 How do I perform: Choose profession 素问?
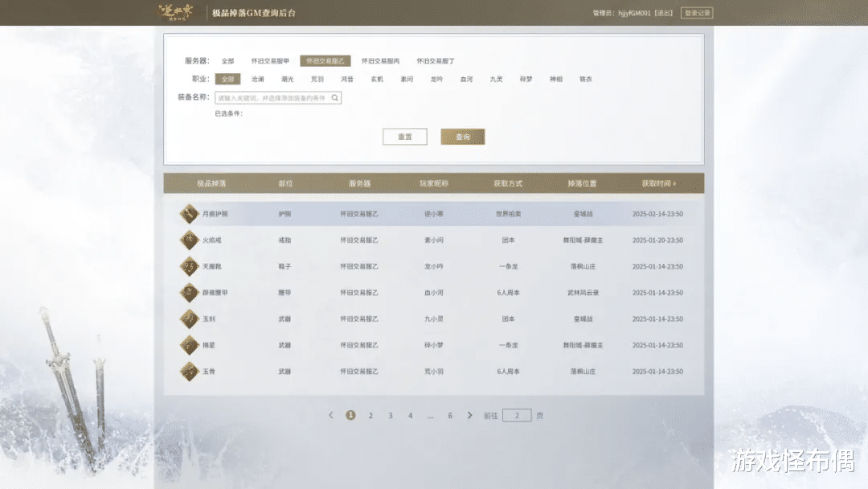pyautogui.click(x=407, y=79)
